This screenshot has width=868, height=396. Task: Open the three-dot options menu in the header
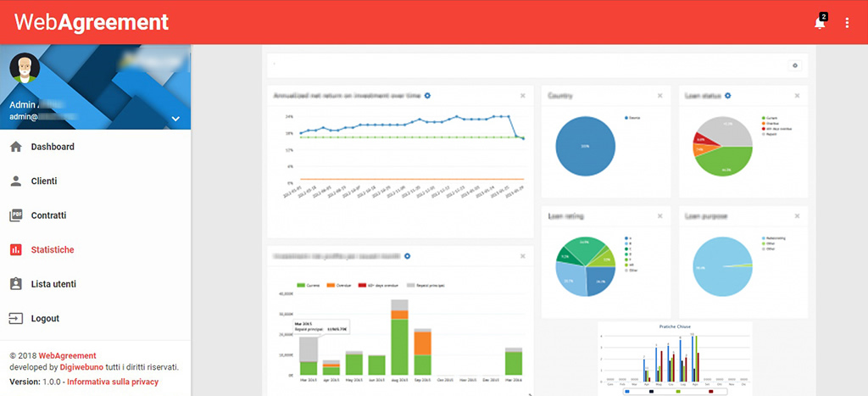coord(847,23)
